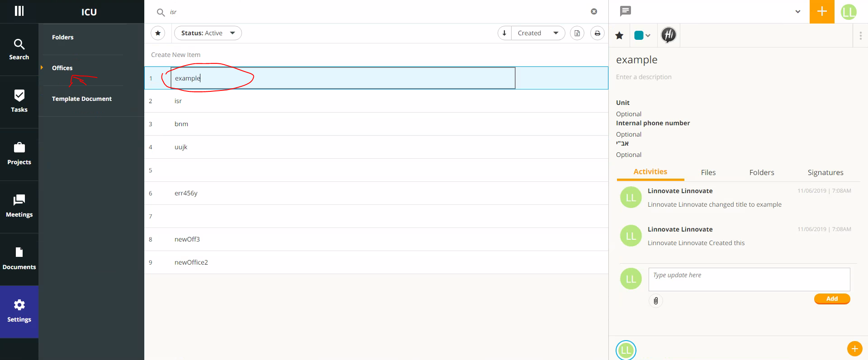Viewport: 868px width, 360px height.
Task: Open Meetings in the sidebar
Action: [x=19, y=207]
